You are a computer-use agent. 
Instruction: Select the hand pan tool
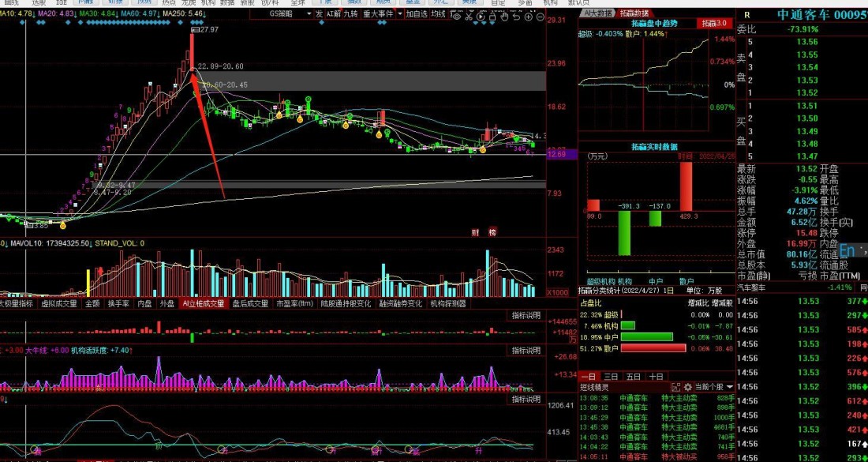pos(504,16)
